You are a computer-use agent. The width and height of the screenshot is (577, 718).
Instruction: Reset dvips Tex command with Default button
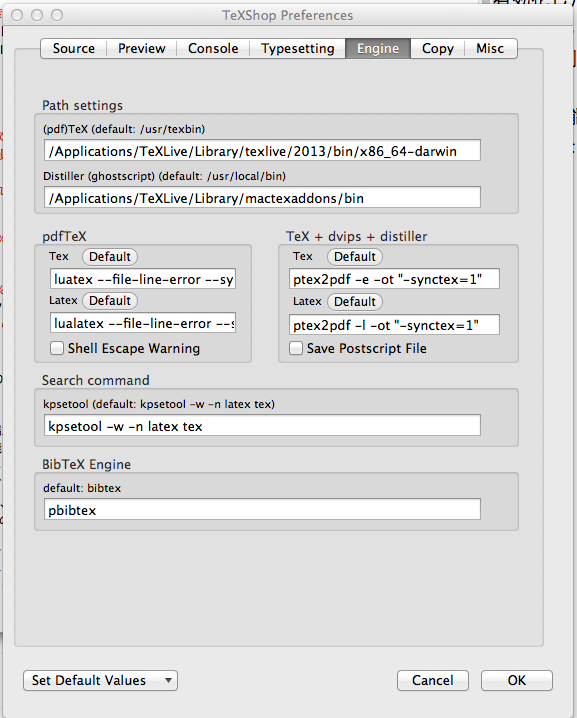(355, 256)
